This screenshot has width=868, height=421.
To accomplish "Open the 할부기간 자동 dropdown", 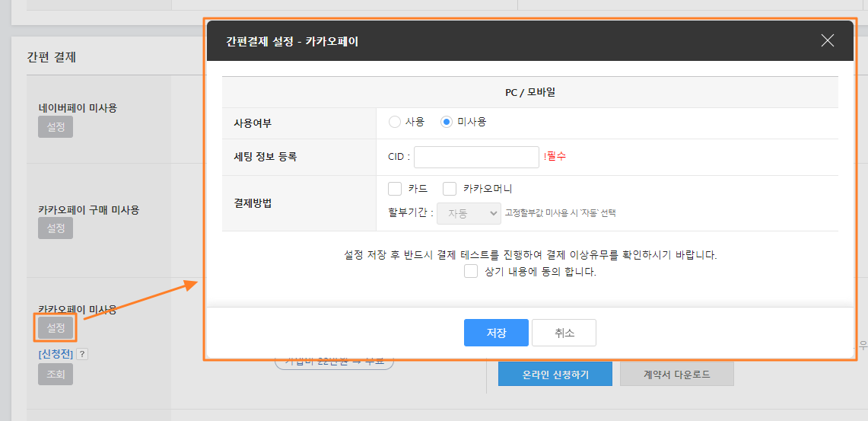I will click(x=469, y=213).
